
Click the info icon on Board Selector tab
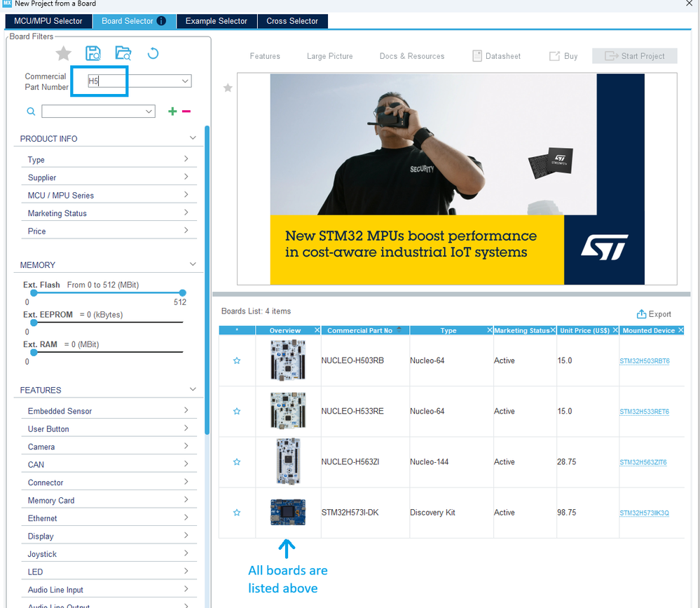(x=161, y=21)
